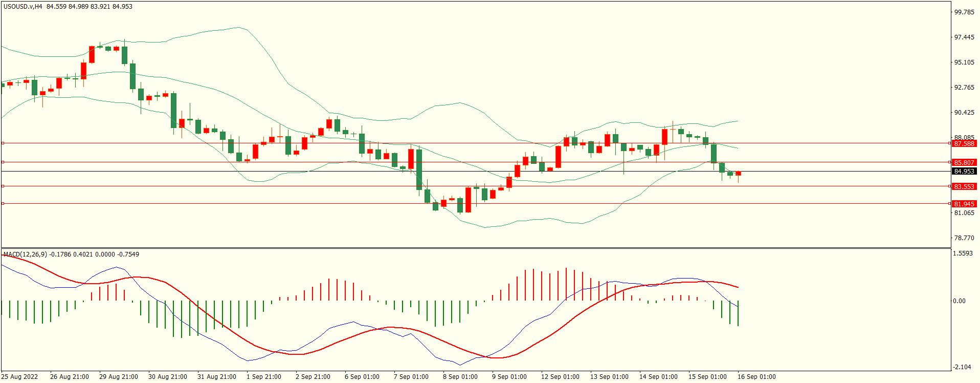This screenshot has width=980, height=383.
Task: Click the 85.807 red price tag
Action: [964, 163]
